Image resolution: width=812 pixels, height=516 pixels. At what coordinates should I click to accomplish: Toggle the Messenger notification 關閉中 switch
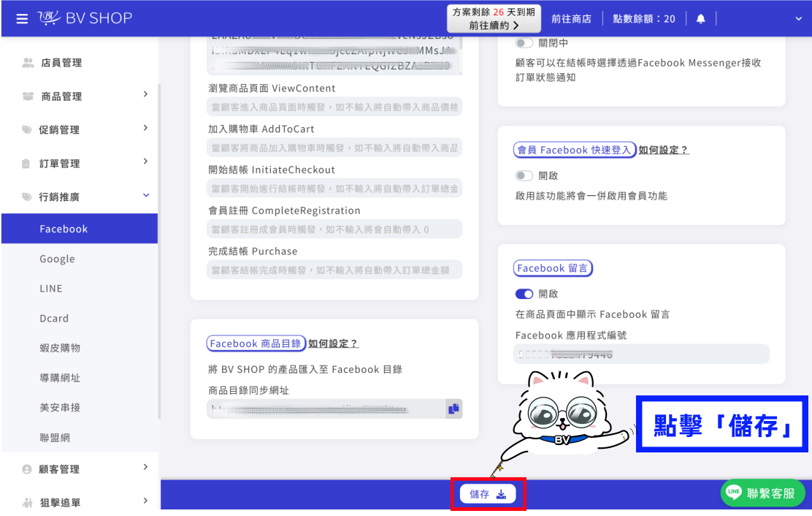(524, 43)
